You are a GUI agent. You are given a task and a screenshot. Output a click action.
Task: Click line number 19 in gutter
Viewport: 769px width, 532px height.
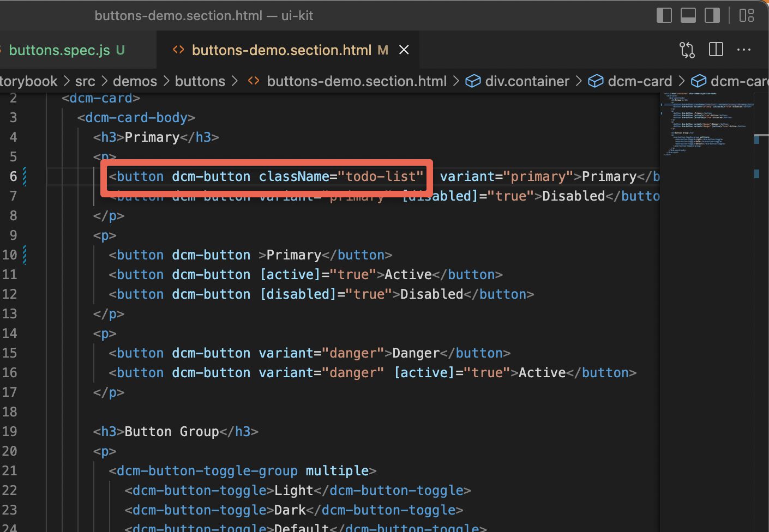(x=10, y=432)
